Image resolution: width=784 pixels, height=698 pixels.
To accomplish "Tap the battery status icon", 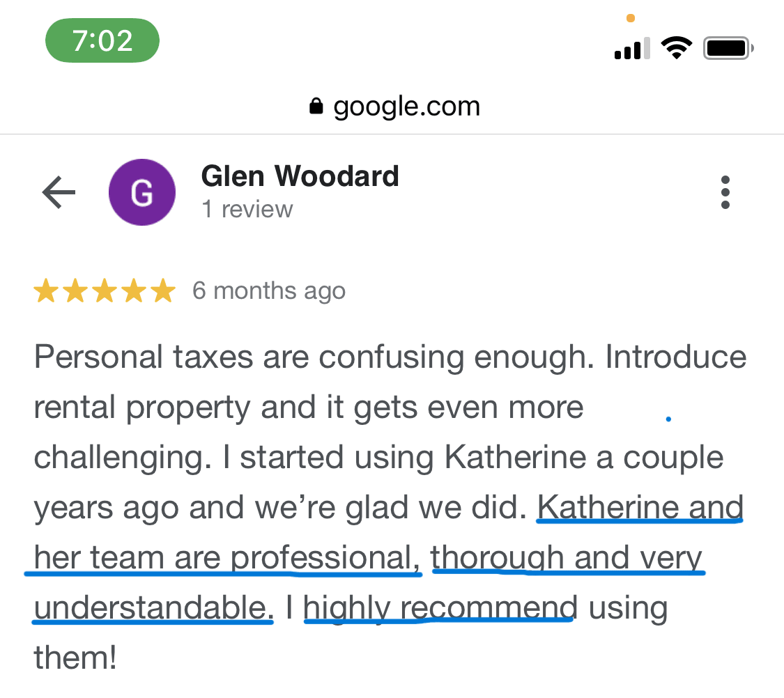I will 728,49.
